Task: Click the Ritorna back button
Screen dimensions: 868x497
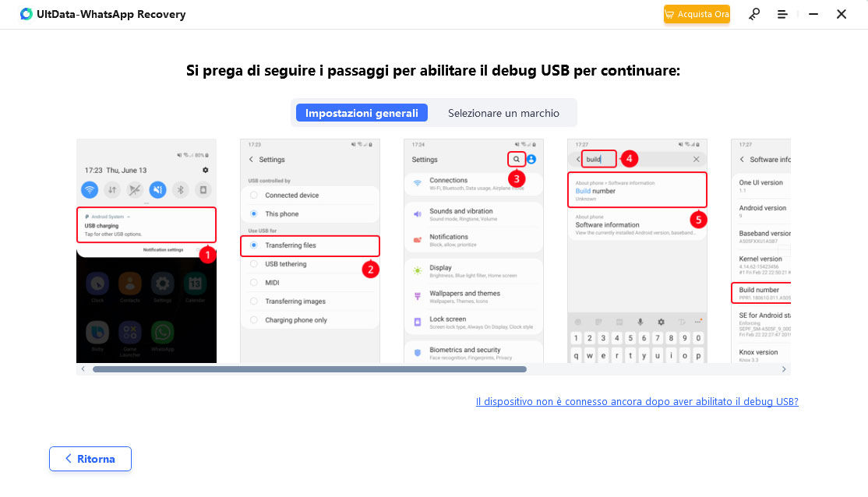Action: [90, 459]
